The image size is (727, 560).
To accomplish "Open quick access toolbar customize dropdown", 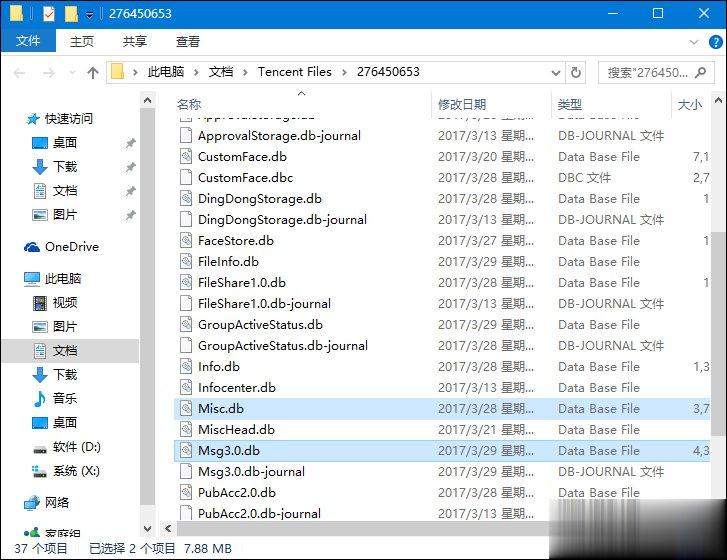I will 89,15.
